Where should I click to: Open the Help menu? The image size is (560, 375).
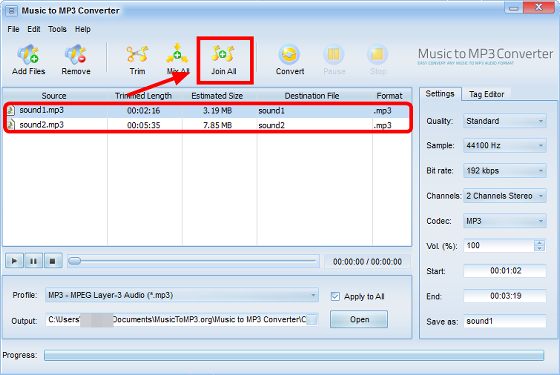tap(82, 29)
